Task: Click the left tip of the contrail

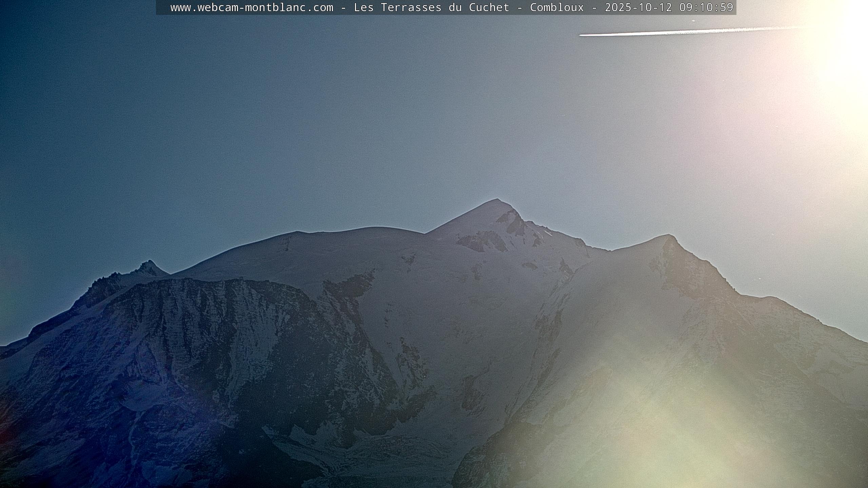Action: (581, 35)
